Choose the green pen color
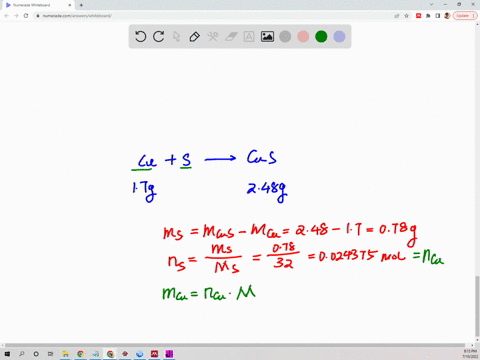 [321, 36]
